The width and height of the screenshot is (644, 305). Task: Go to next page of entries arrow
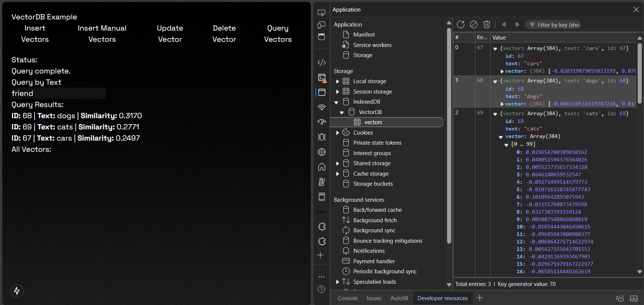tap(517, 25)
